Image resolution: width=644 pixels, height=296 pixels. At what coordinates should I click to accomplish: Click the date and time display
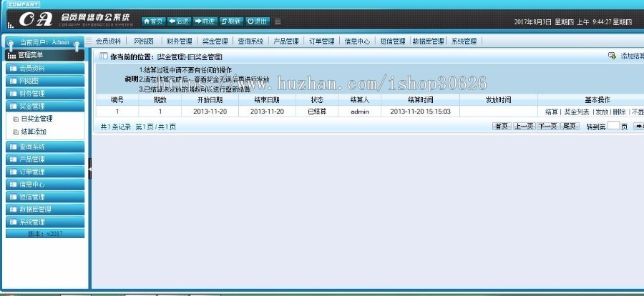click(573, 22)
